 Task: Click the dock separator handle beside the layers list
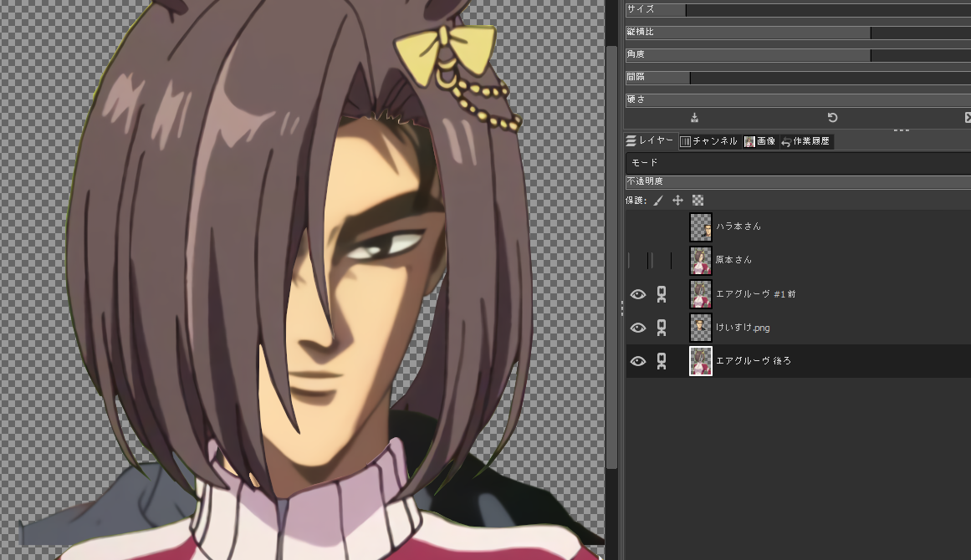621,308
